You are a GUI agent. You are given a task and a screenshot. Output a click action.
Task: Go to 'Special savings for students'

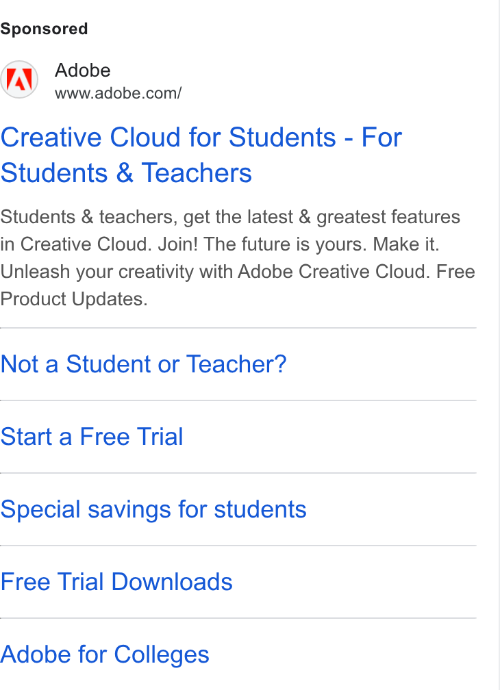coord(153,510)
